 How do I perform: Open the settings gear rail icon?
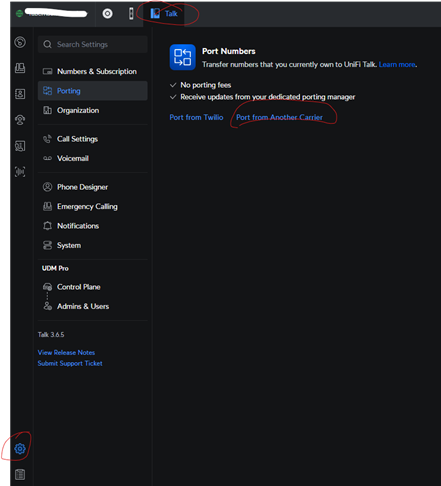point(20,449)
